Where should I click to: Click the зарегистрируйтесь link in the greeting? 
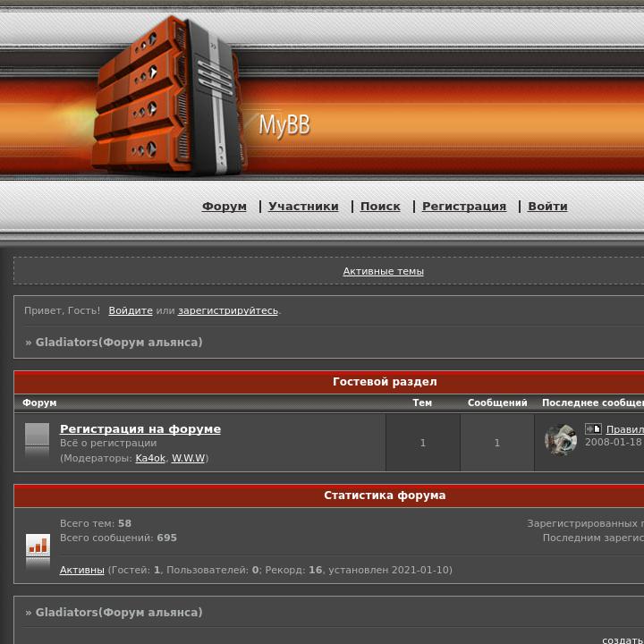point(228,310)
